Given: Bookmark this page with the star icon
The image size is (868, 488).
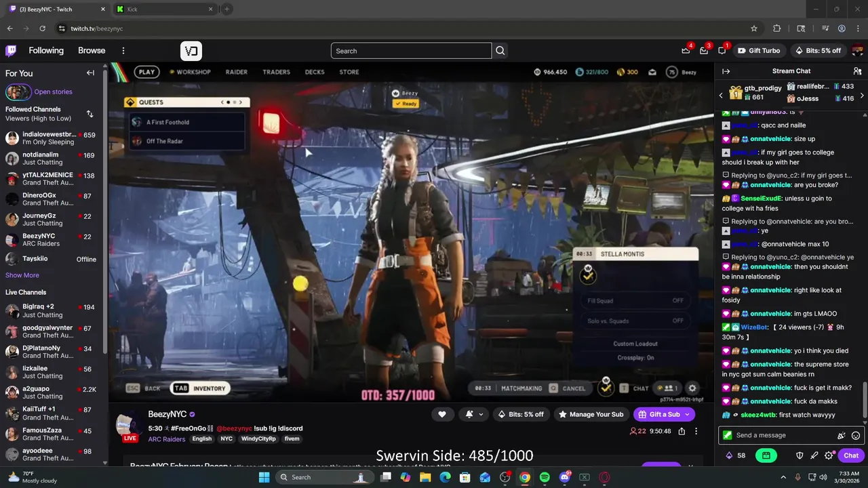Looking at the screenshot, I should point(753,28).
